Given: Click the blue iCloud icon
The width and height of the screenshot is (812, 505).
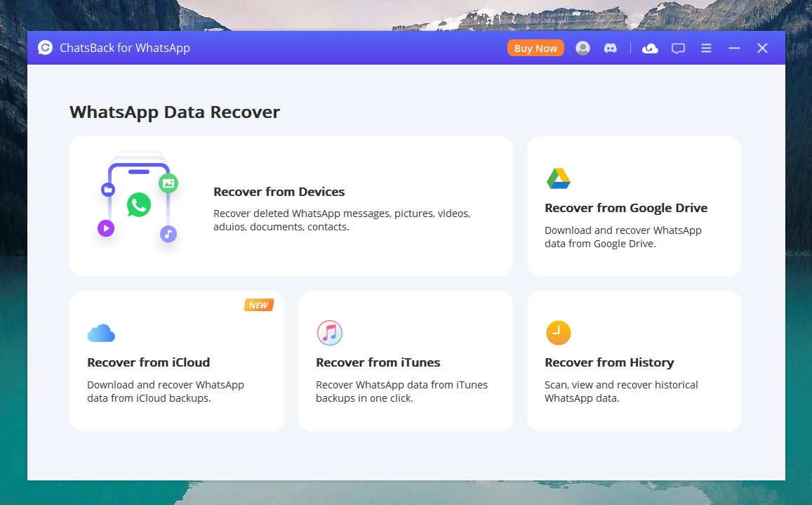Looking at the screenshot, I should (101, 333).
